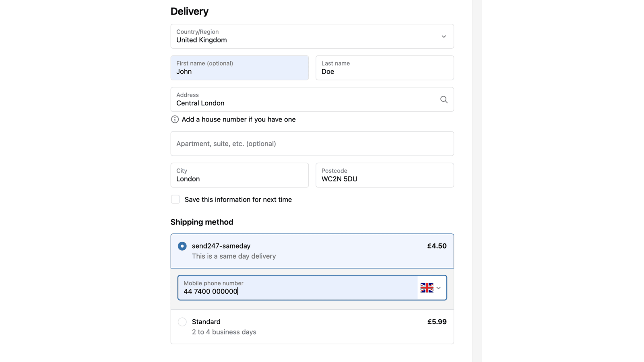Select the send247-sameday radio button
This screenshot has width=644, height=362.
[x=182, y=246]
